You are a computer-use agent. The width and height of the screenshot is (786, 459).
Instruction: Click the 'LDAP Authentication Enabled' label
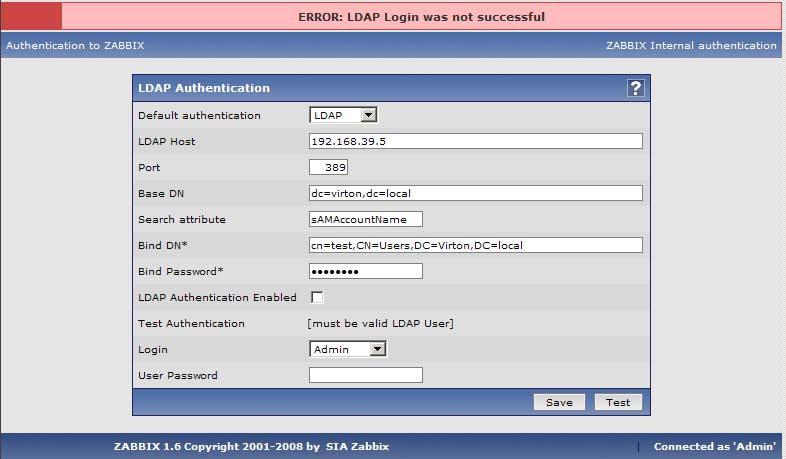218,298
